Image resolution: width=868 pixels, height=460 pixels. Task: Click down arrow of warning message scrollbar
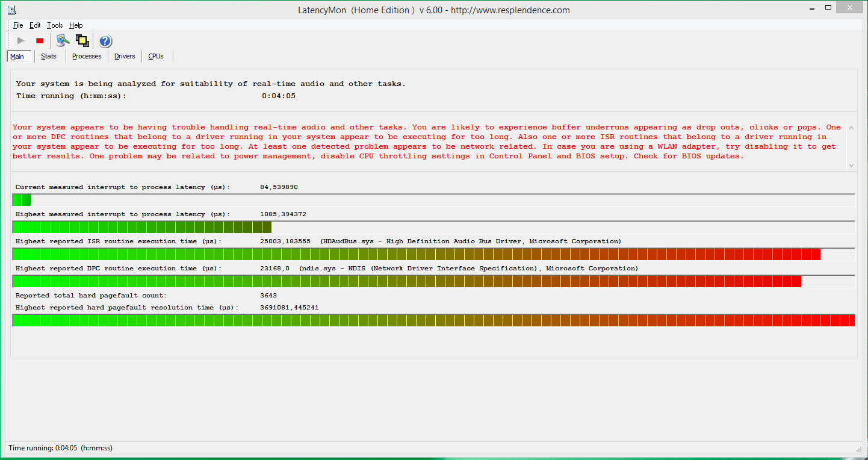click(851, 165)
